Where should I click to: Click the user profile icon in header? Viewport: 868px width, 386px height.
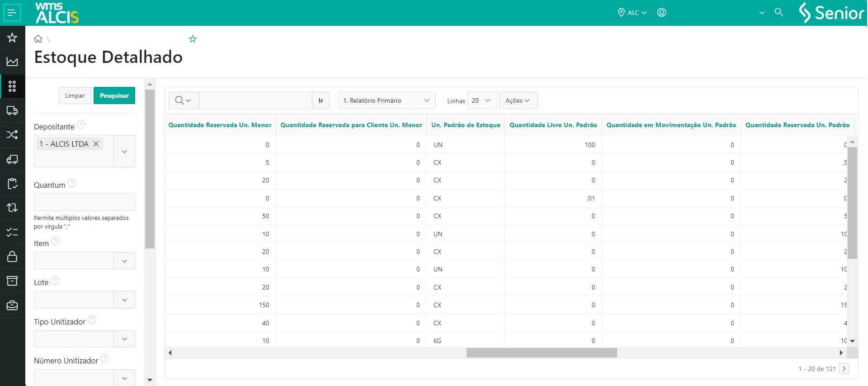661,13
